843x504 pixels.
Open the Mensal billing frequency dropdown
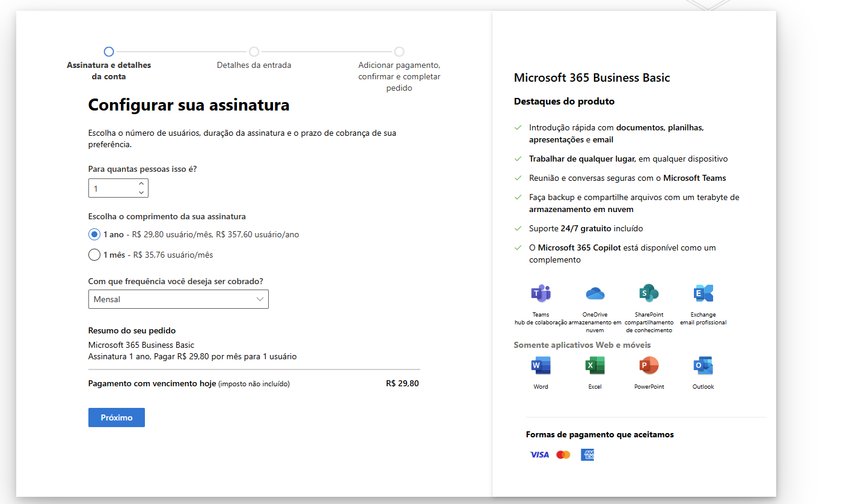179,299
